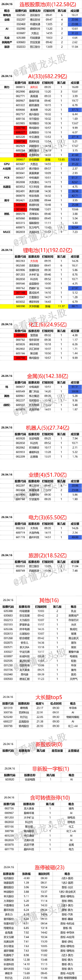
Task: Click 剥离地产 concept label in 连板股票池 table
Action: 7,42
